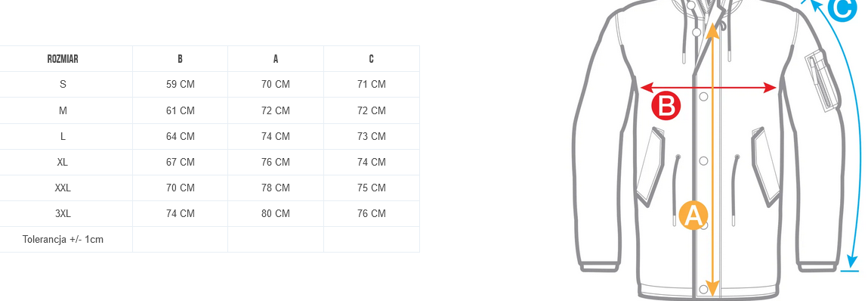The height and width of the screenshot is (301, 868).
Task: Click the orange A circle marker
Action: pos(693,216)
